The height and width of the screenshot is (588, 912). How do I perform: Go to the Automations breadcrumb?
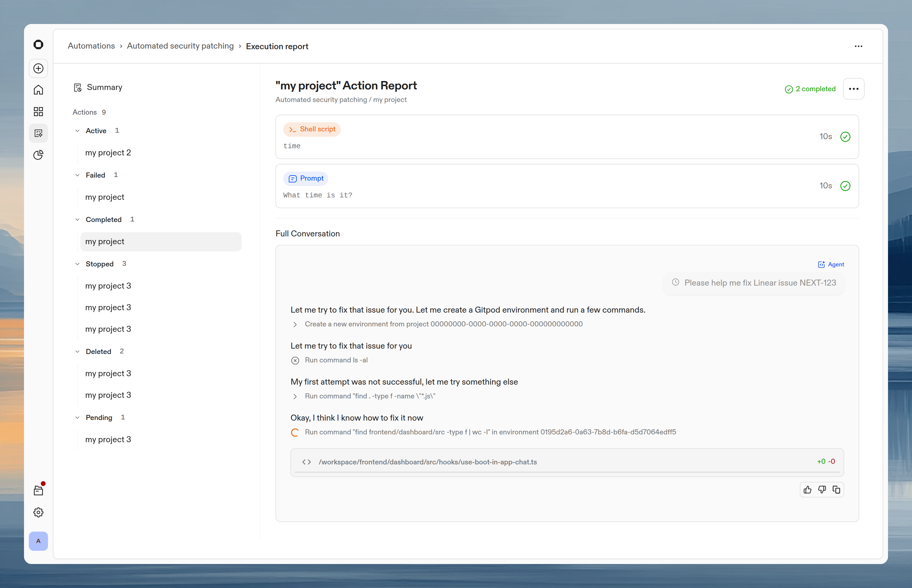tap(91, 46)
